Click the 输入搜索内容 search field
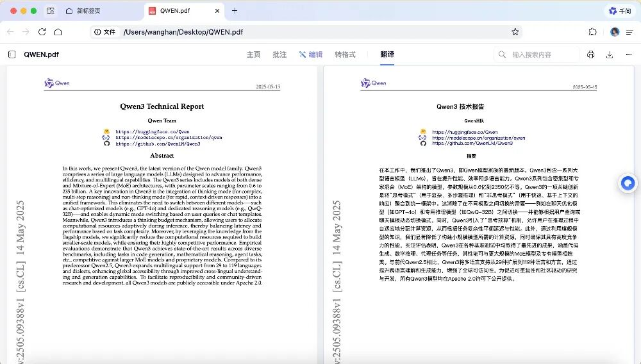 tap(537, 54)
